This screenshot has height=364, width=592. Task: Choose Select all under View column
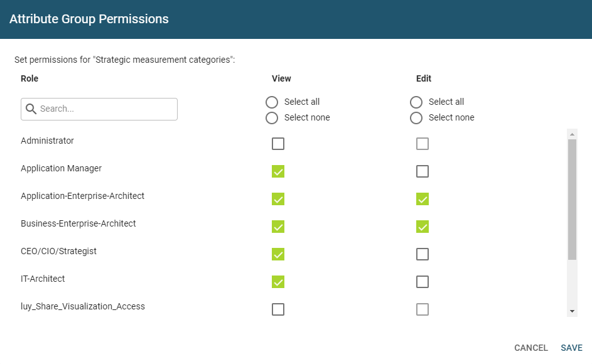click(x=272, y=102)
